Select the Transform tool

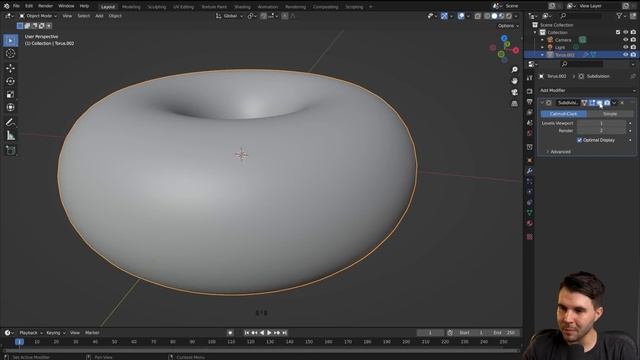click(x=11, y=107)
